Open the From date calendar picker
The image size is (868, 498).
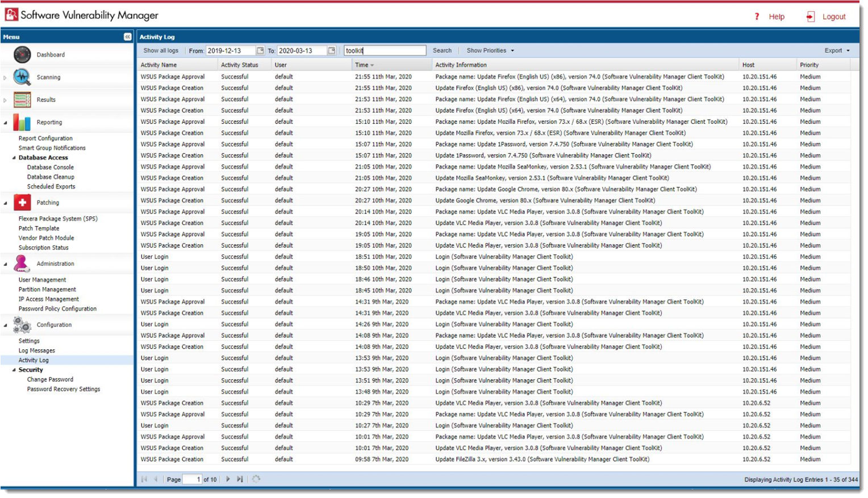[x=260, y=51]
